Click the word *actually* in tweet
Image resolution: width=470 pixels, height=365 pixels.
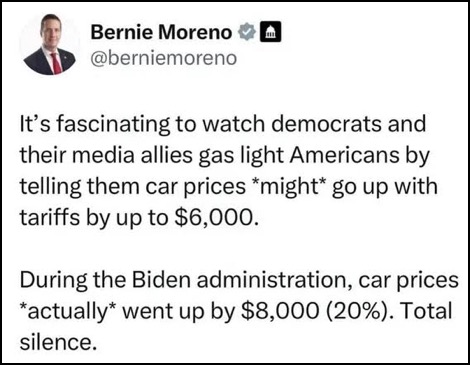pyautogui.click(x=68, y=312)
